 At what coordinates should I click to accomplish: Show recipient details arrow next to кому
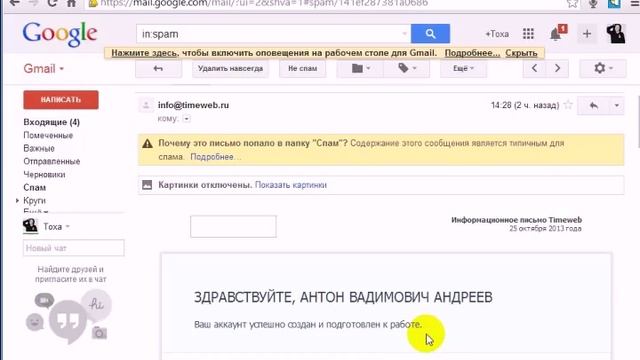coord(186,119)
